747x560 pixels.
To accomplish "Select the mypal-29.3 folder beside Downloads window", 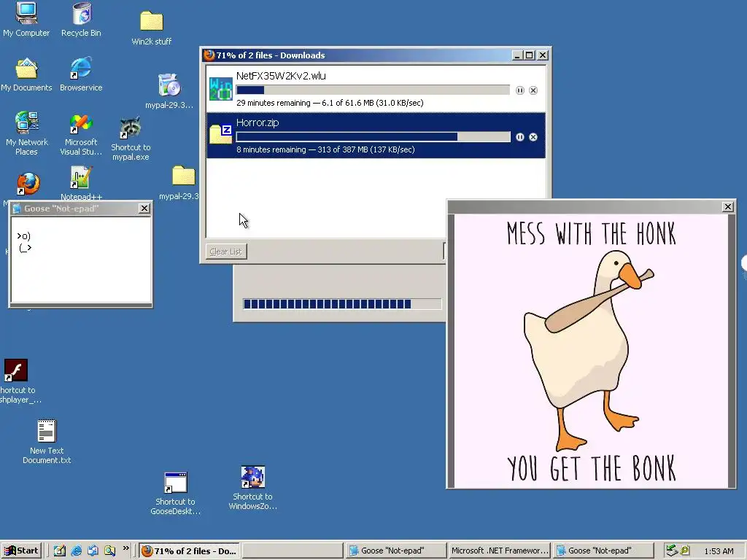I will [183, 182].
